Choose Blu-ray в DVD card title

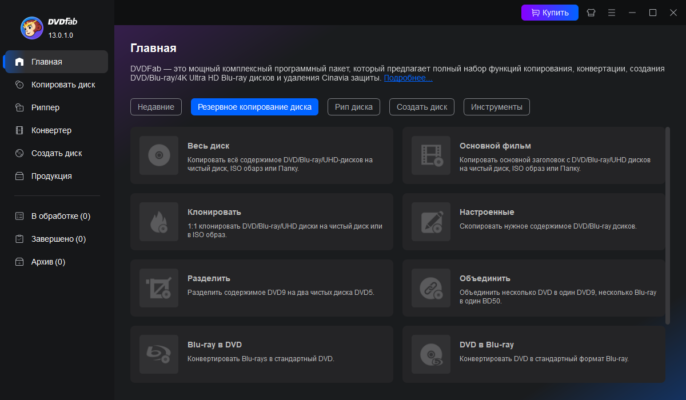[x=214, y=344]
